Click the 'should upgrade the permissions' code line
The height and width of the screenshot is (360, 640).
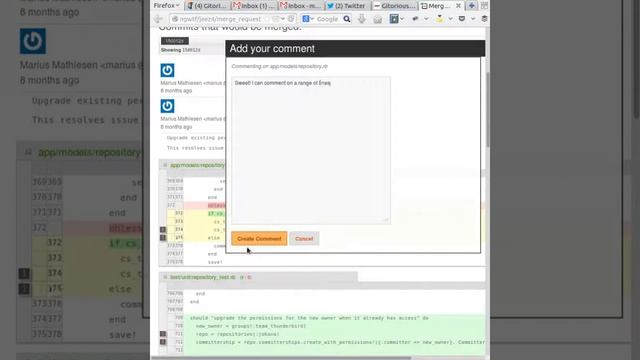click(309, 318)
